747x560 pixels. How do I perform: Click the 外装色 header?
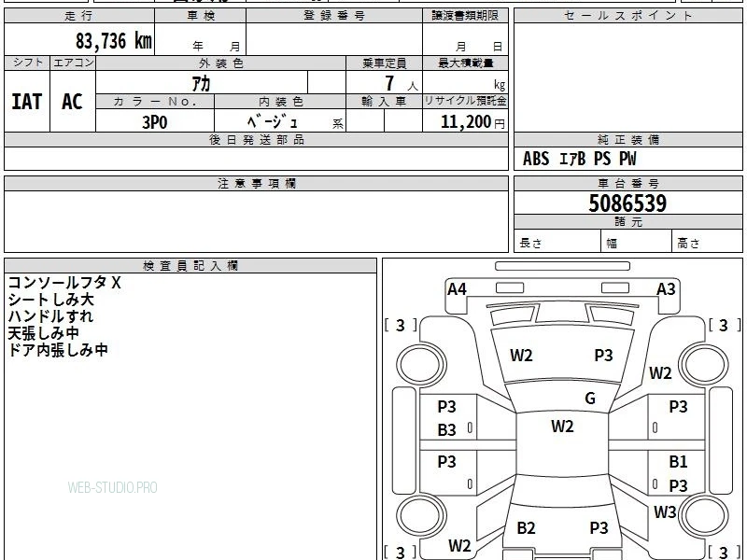pos(221,63)
